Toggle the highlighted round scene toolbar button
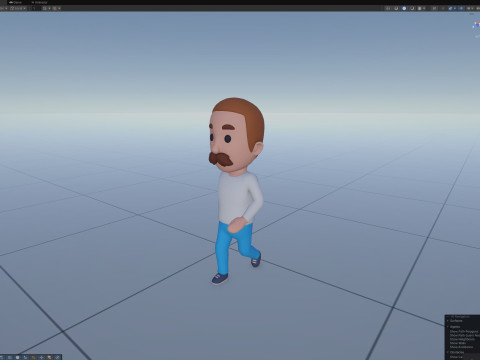 click(404, 8)
